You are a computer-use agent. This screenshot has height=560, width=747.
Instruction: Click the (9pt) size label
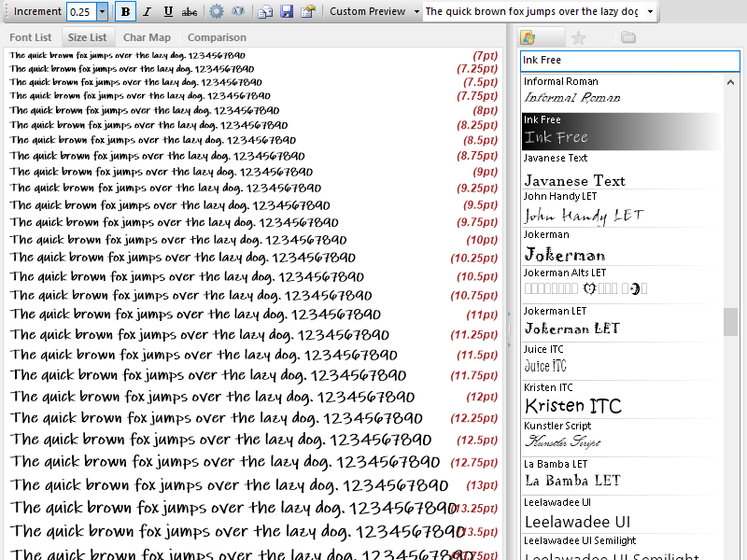485,172
